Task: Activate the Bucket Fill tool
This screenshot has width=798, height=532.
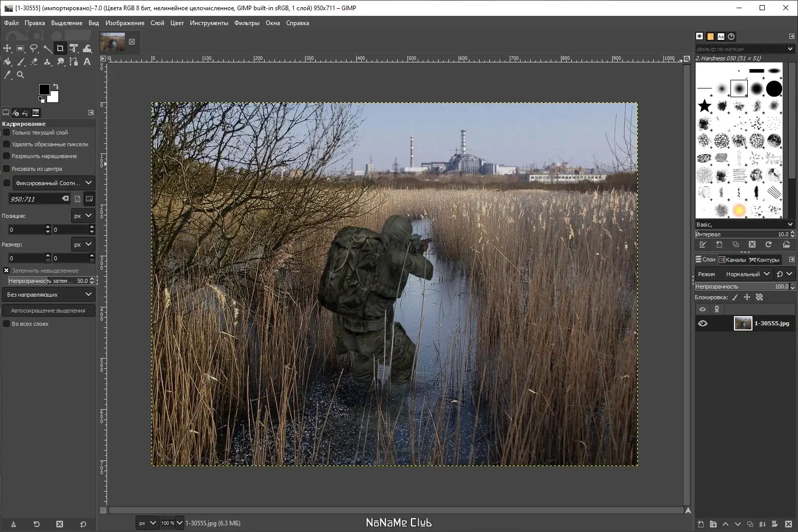Action: 7,62
